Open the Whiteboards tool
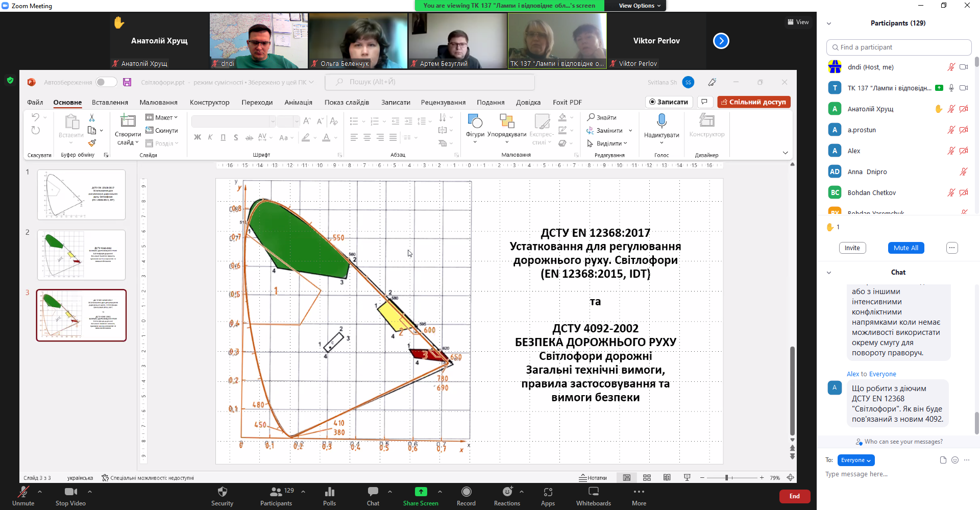Viewport: 980px width, 510px height. (593, 492)
